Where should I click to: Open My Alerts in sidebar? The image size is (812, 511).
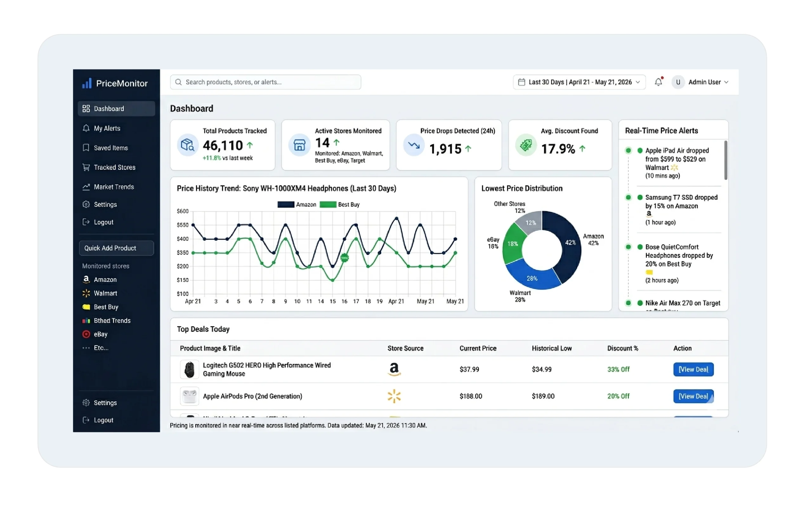point(116,128)
